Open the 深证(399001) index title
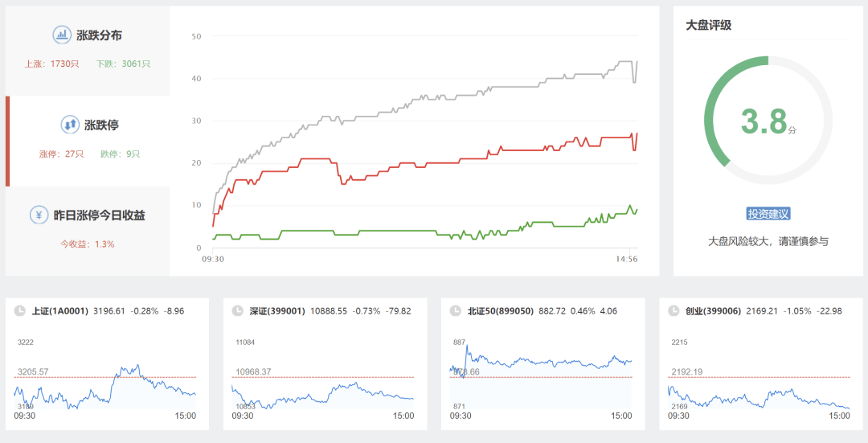Image resolution: width=868 pixels, height=443 pixels. coord(278,310)
